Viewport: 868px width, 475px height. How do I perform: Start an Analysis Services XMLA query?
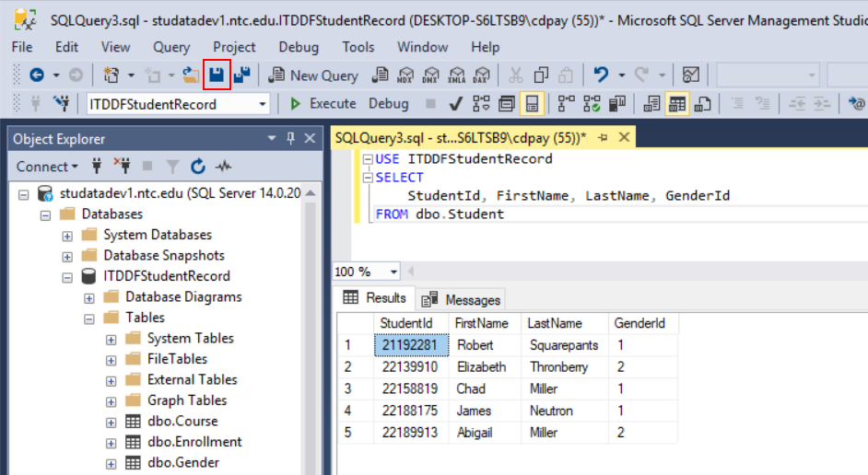(x=456, y=75)
